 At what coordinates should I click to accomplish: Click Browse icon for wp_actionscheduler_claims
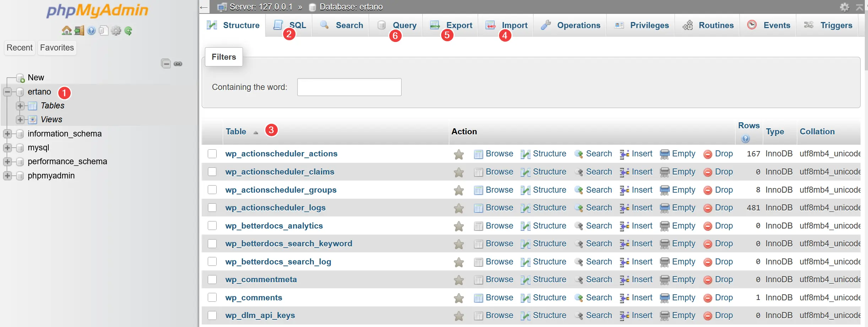(478, 172)
